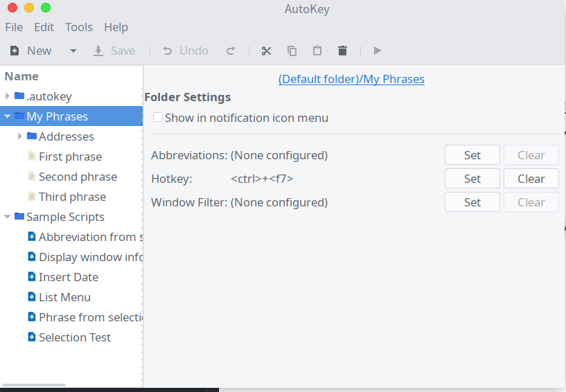This screenshot has width=566, height=392.
Task: Select the My Phrases folder icon
Action: tap(19, 116)
